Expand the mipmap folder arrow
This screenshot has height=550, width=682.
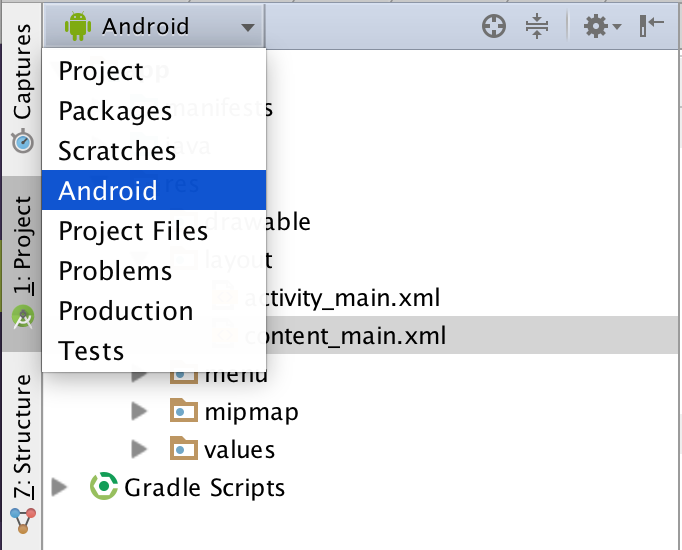140,411
